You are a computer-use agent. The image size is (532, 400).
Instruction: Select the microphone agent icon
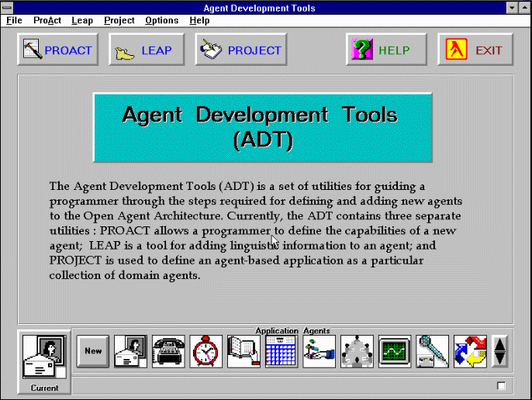(432, 351)
